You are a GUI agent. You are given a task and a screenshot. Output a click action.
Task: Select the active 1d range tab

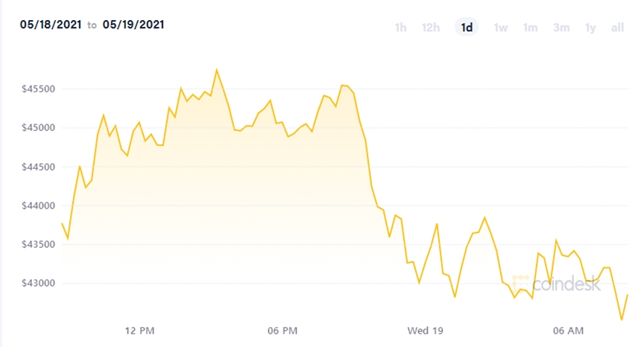coord(467,28)
